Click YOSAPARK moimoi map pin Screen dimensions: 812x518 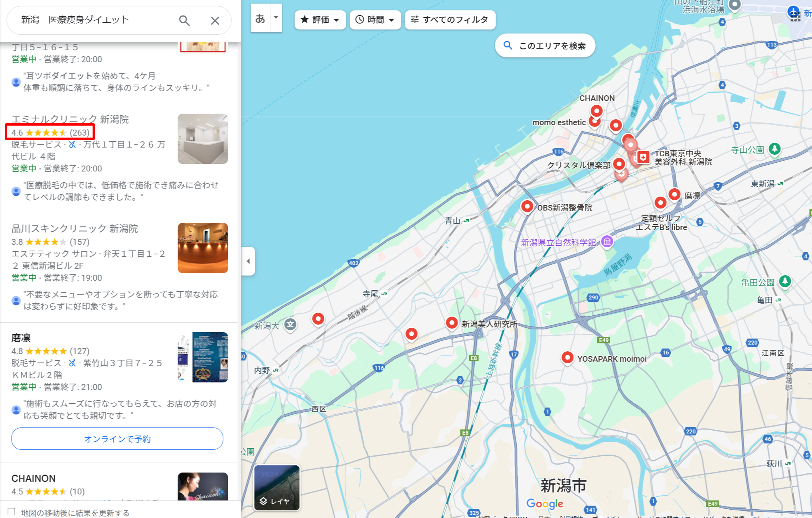click(x=567, y=358)
